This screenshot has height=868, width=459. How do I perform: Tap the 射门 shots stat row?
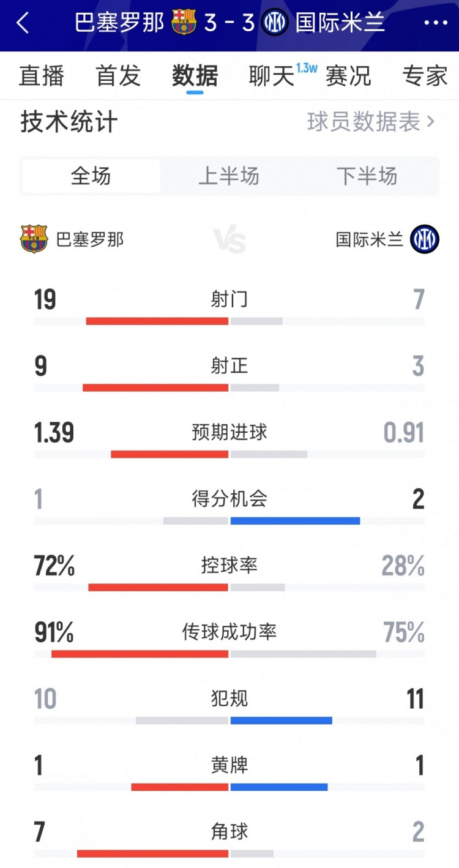[x=229, y=300]
